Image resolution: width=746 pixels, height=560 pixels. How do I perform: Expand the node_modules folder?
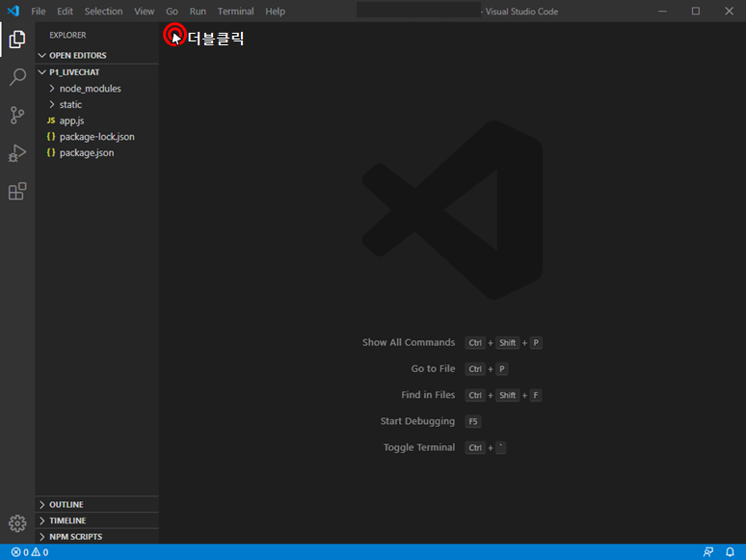(97, 89)
